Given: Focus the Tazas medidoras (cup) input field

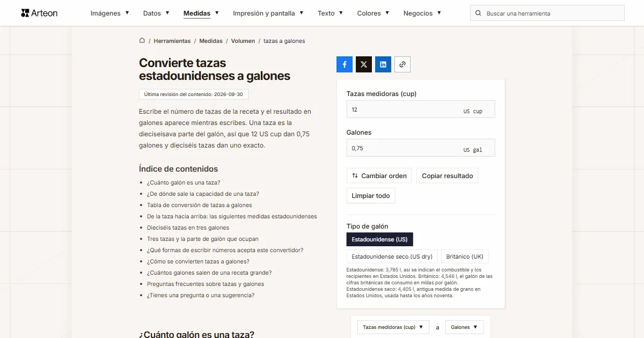Looking at the screenshot, I should click(x=421, y=109).
